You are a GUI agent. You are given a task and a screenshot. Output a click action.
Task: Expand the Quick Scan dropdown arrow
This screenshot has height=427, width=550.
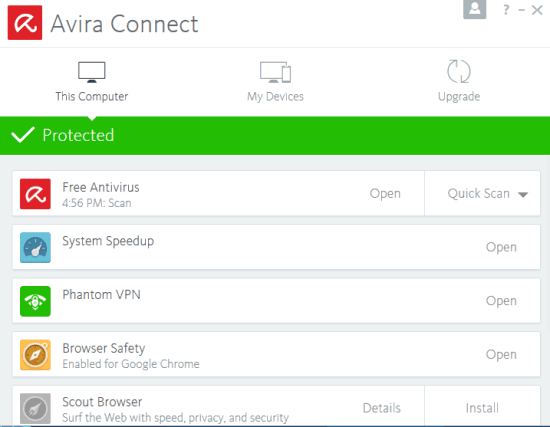[x=523, y=195]
